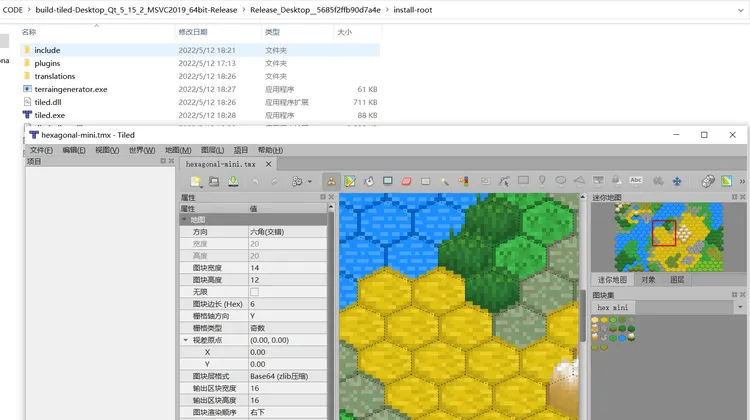
Task: Select the Magic Wand tool
Action: (x=444, y=181)
